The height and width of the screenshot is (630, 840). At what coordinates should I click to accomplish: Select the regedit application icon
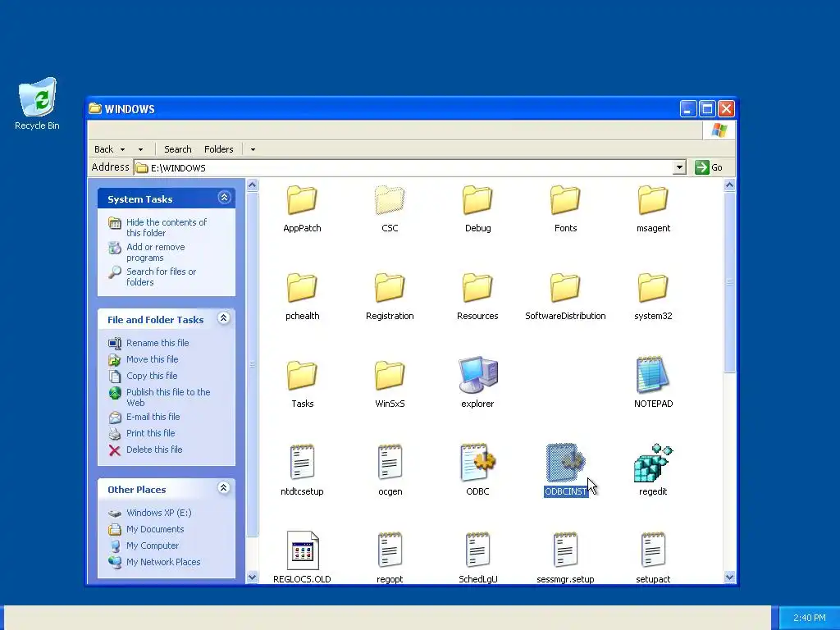653,463
